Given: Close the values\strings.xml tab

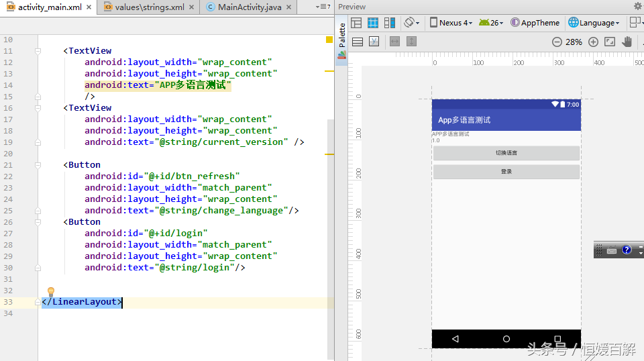Looking at the screenshot, I should pyautogui.click(x=191, y=7).
